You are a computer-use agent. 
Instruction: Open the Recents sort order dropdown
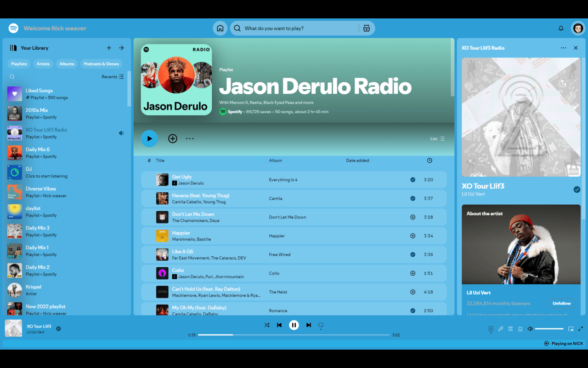coord(112,77)
